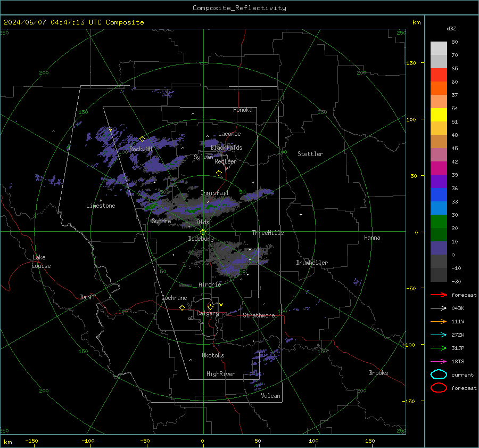
Task: Click the slate-purple 0-10 dBZ swatch
Action: (x=439, y=248)
